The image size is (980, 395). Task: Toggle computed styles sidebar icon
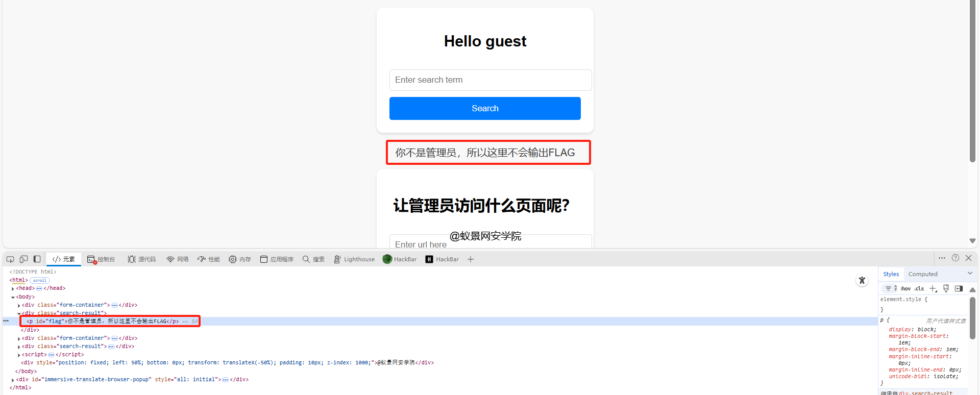point(959,288)
